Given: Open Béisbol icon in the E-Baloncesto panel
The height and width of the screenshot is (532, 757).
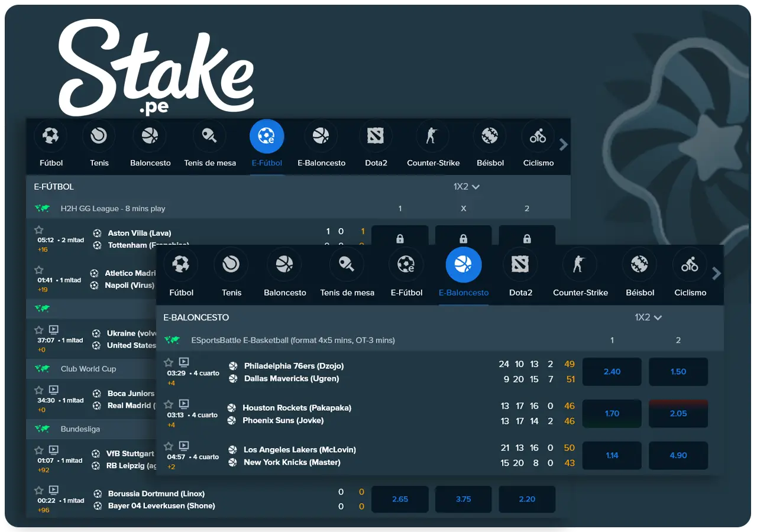Looking at the screenshot, I should click(640, 265).
